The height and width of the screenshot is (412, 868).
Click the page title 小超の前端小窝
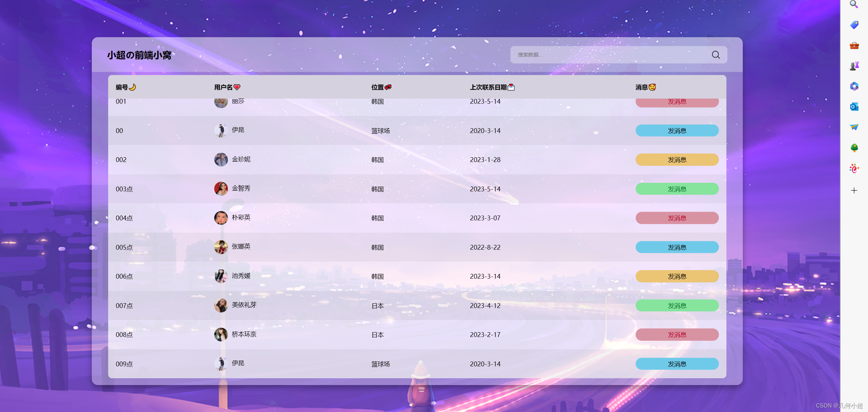139,55
